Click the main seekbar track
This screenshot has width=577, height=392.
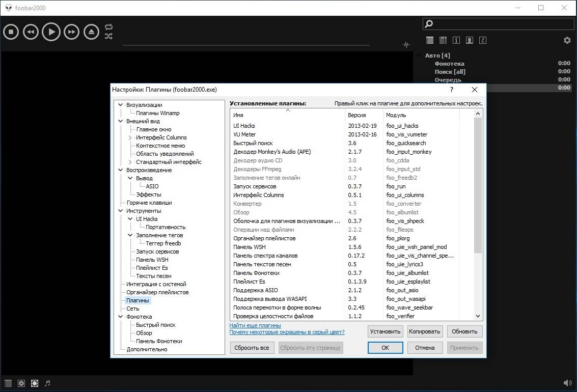tap(246, 45)
